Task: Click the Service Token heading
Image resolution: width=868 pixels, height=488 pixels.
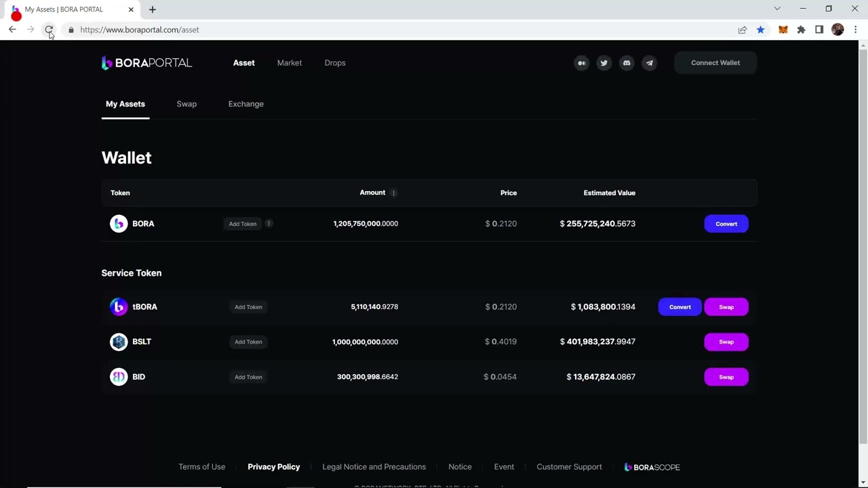Action: (132, 273)
